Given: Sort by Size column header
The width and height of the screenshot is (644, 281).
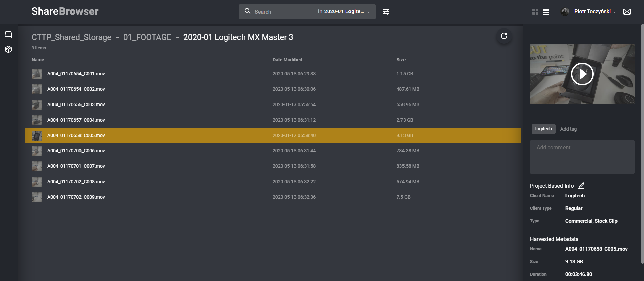Looking at the screenshot, I should click(401, 60).
